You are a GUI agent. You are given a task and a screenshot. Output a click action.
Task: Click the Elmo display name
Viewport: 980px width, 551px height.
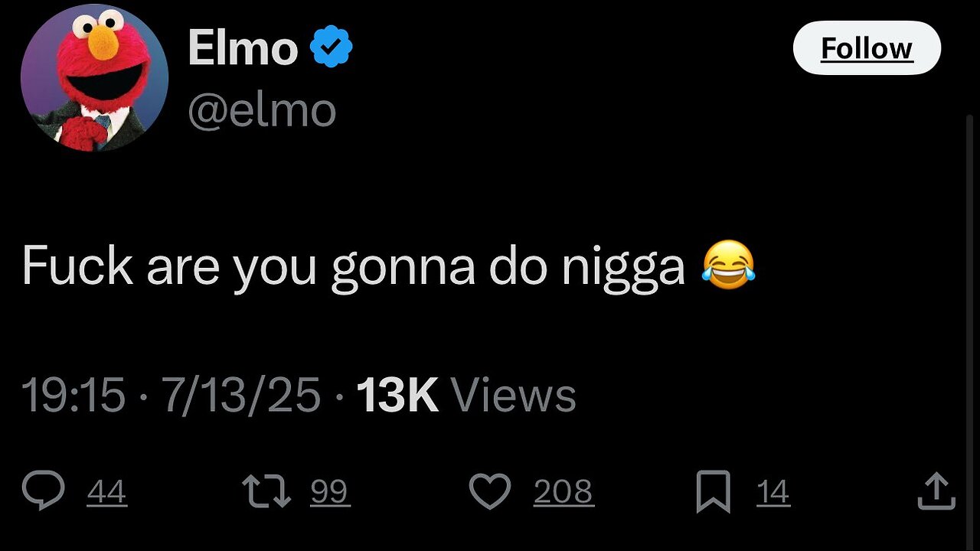click(242, 49)
